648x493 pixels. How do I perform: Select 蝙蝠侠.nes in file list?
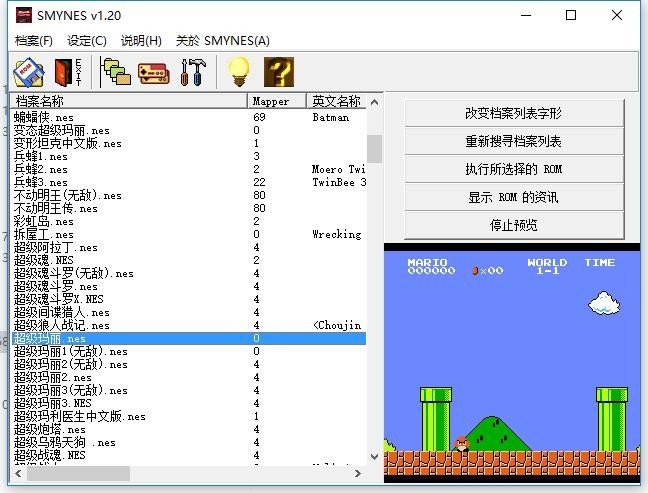click(x=188, y=117)
